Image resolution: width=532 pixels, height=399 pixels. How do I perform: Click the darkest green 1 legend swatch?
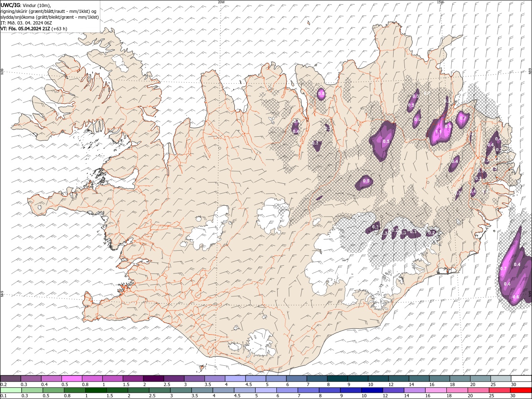click(96, 390)
